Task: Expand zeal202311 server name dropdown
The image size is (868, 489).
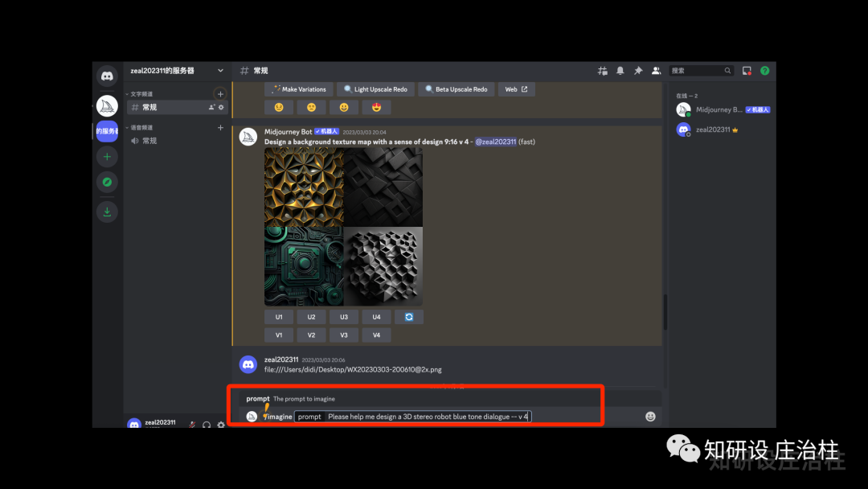Action: click(220, 71)
